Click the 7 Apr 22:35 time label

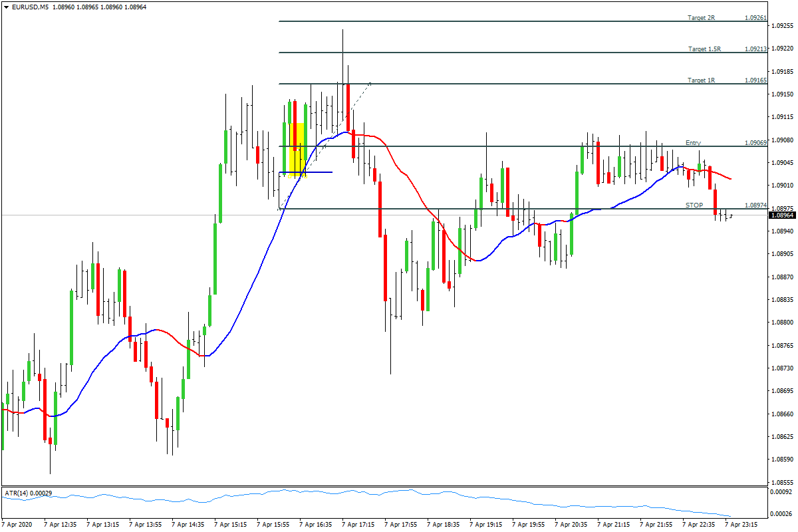pos(700,525)
